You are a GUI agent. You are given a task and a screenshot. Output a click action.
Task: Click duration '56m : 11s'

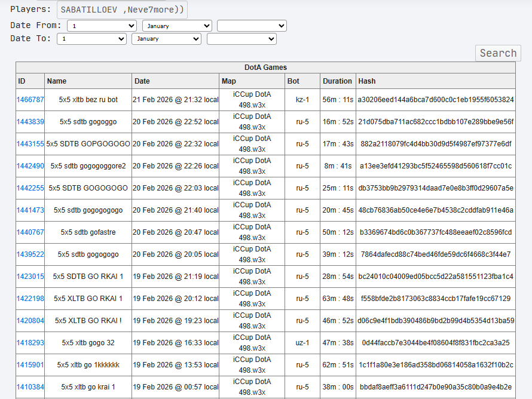[x=338, y=100]
